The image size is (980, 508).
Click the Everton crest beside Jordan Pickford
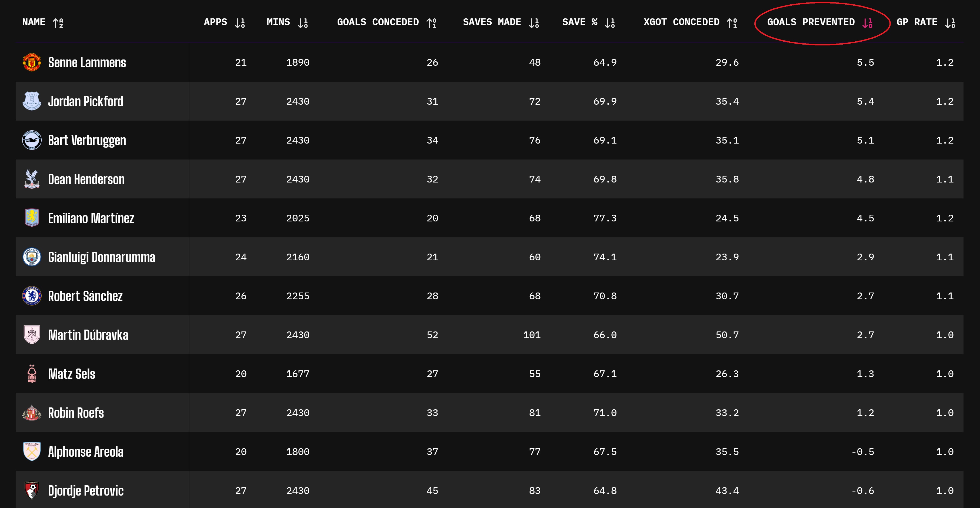click(x=32, y=101)
